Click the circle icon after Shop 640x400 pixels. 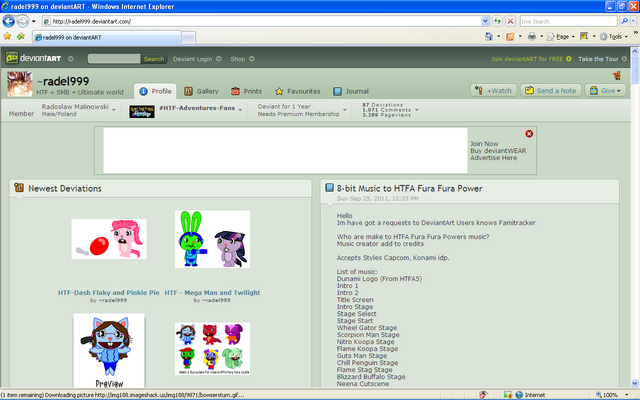(x=252, y=59)
